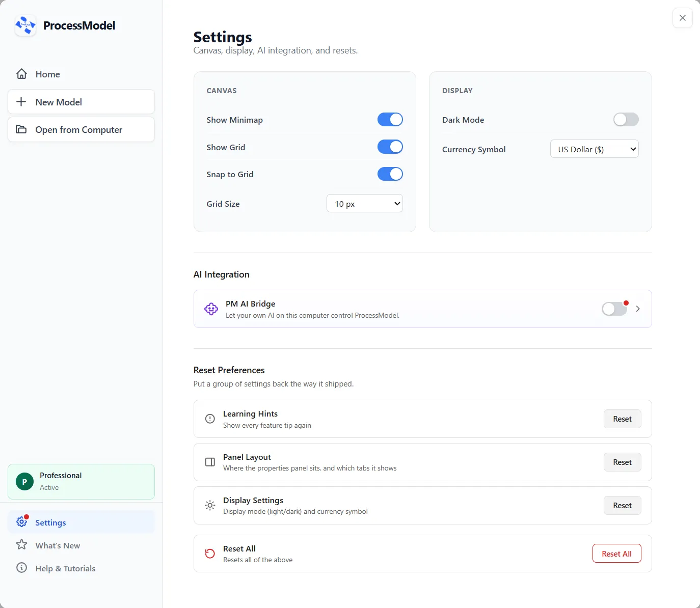Turn off the Show Grid switch
The width and height of the screenshot is (700, 608).
pos(390,147)
